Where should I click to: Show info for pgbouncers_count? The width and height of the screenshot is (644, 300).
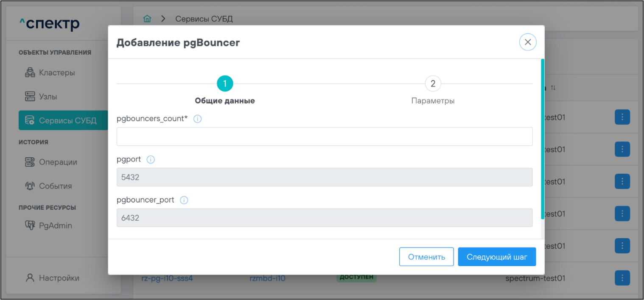[x=197, y=119]
